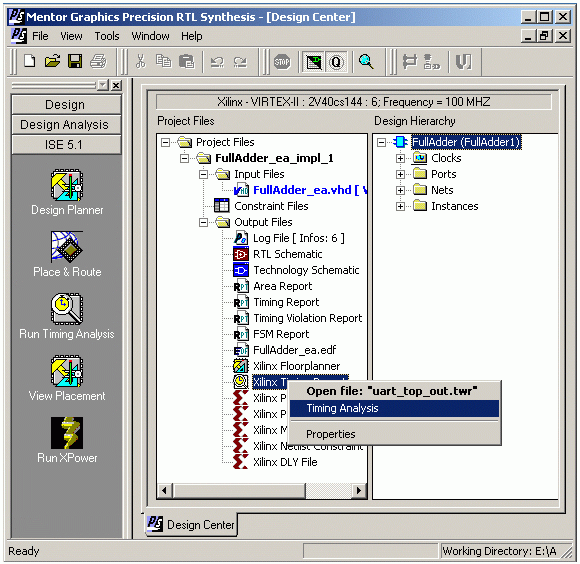The height and width of the screenshot is (564, 580).
Task: Open the File menu
Action: (x=40, y=36)
